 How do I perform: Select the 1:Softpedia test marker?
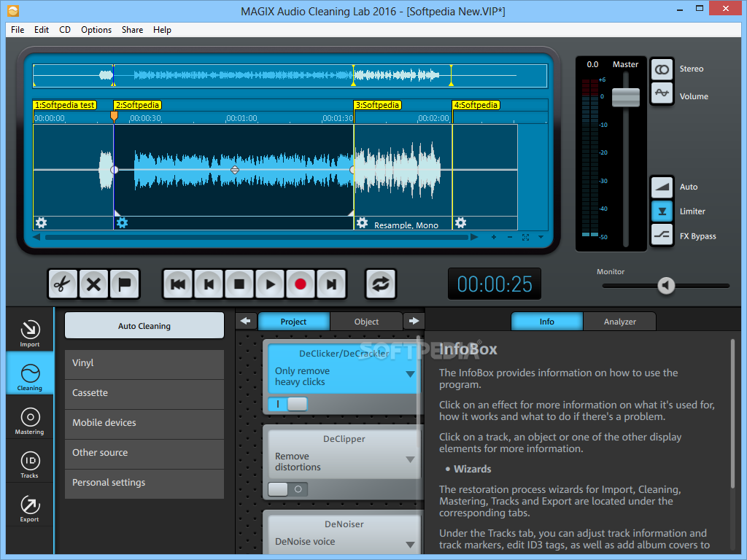pyautogui.click(x=65, y=105)
